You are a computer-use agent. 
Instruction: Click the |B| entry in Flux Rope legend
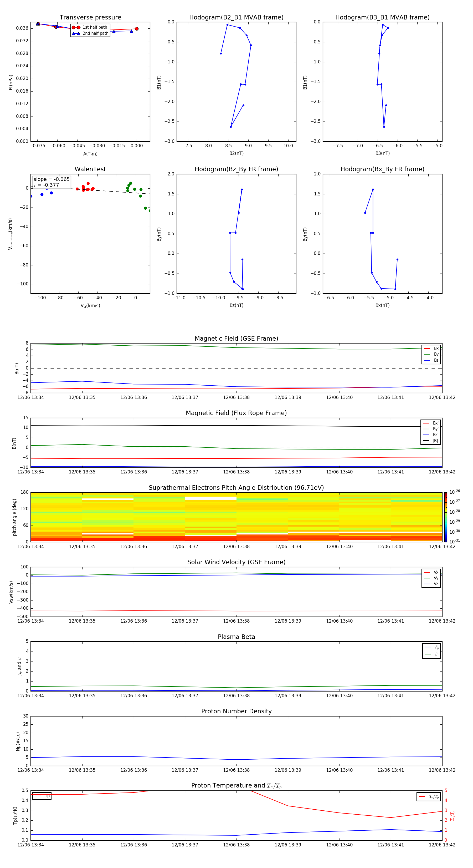coord(431,441)
